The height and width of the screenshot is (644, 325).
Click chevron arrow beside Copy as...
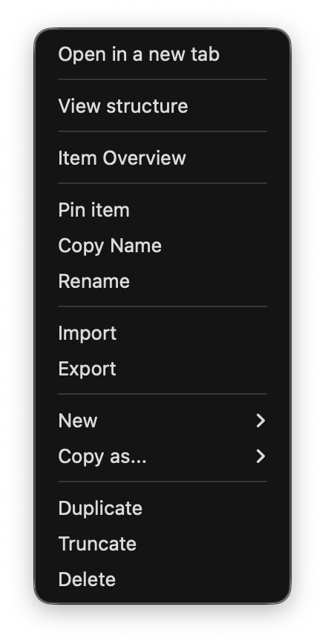click(260, 456)
